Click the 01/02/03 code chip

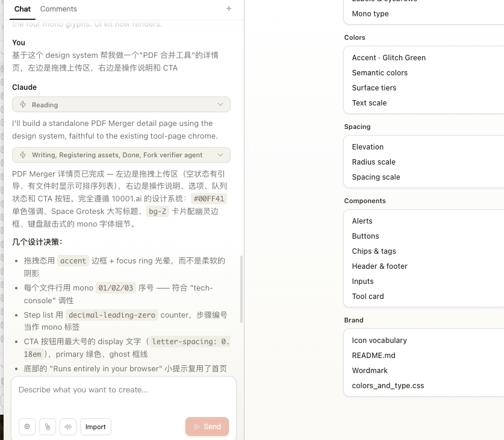116,288
